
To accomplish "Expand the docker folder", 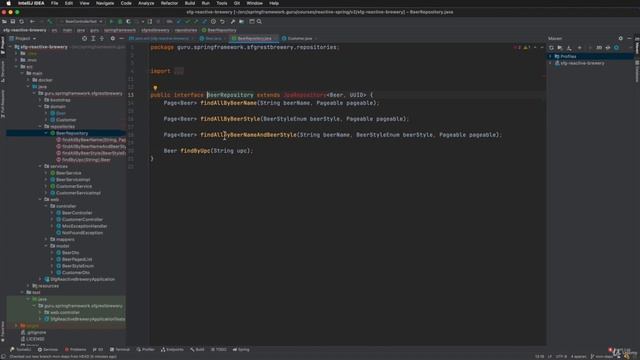I will (x=29, y=80).
